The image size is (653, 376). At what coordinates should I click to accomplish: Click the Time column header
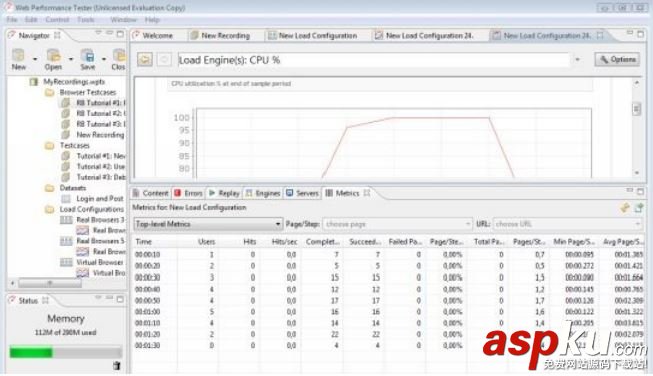(144, 242)
